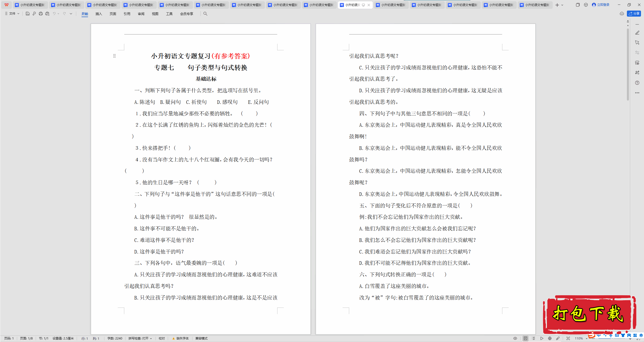644x342 pixels.
Task: Expand the new-tab plus dropdown arrow
Action: pos(562,5)
